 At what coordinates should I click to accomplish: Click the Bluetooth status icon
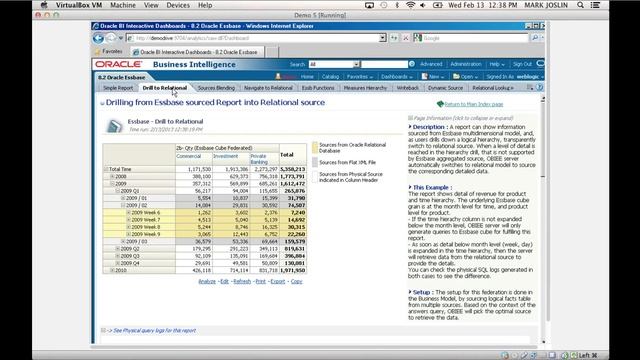pos(397,5)
